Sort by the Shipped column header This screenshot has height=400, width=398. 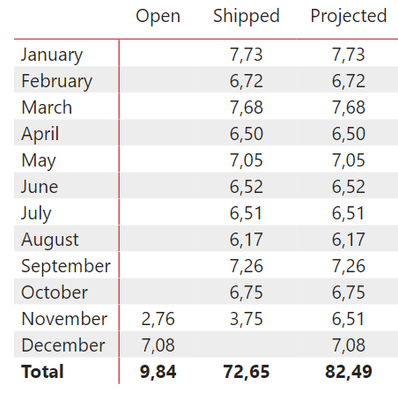(246, 16)
